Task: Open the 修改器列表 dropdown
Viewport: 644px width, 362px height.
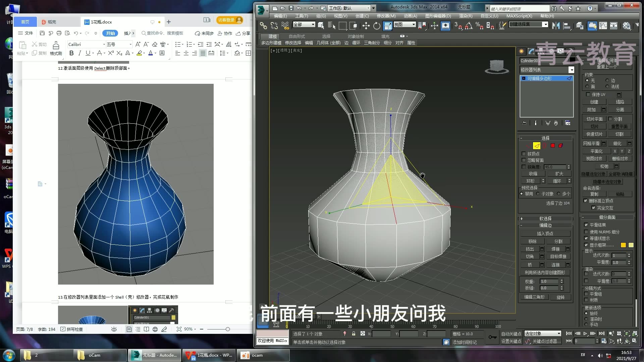Action: (572, 70)
